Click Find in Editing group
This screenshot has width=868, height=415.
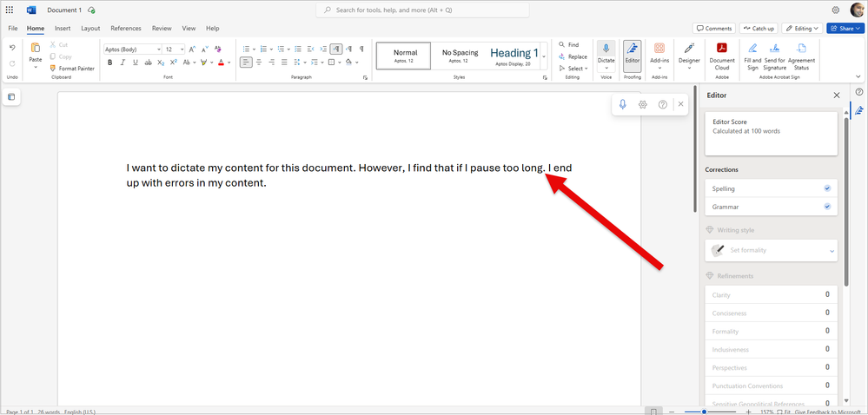point(569,45)
